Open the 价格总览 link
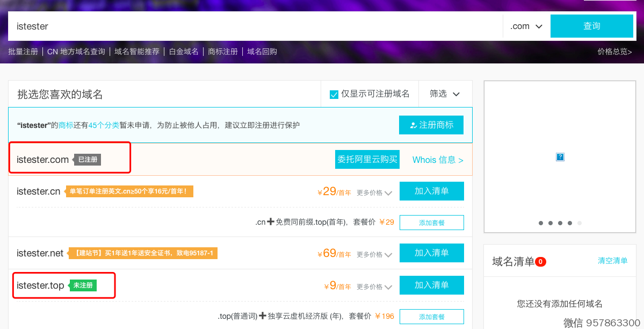The height and width of the screenshot is (329, 644). click(x=614, y=52)
